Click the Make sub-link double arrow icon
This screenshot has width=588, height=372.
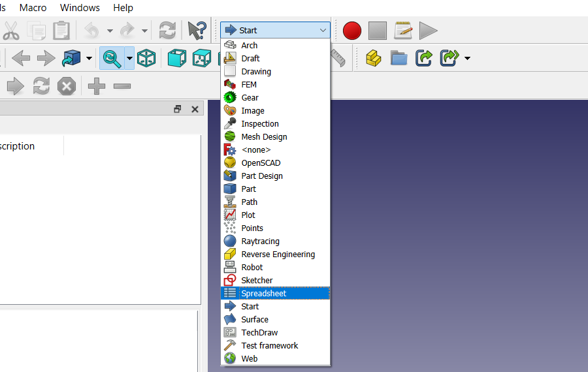(x=449, y=59)
